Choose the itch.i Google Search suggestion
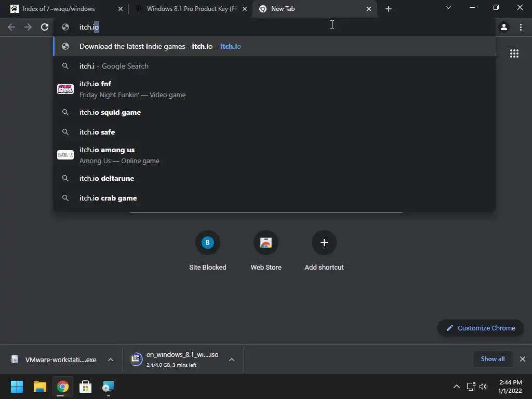 tap(274, 66)
